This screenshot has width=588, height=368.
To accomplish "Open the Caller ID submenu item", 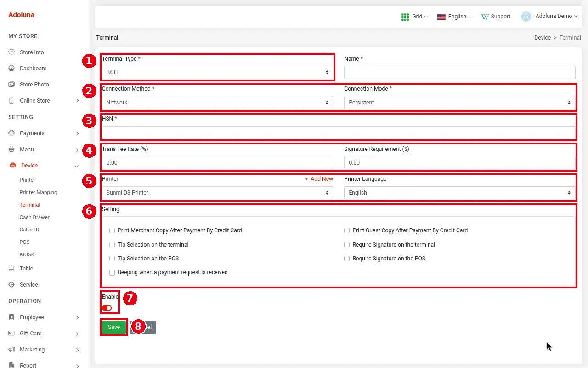I will [x=29, y=230].
